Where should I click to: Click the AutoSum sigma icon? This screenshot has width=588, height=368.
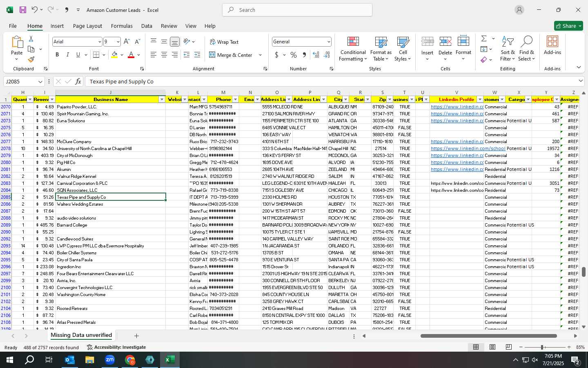point(484,38)
